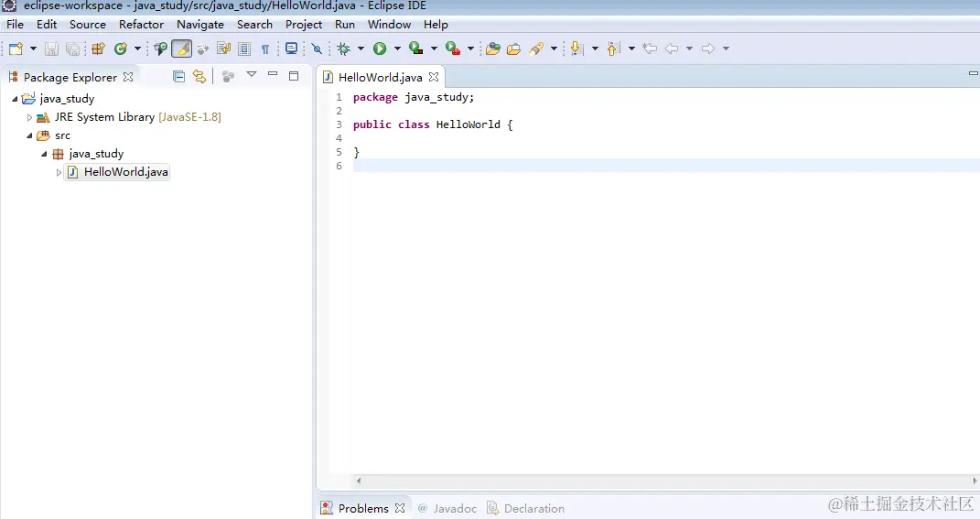Click the Search flashlight icon
The height and width of the screenshot is (519, 980).
click(x=536, y=49)
